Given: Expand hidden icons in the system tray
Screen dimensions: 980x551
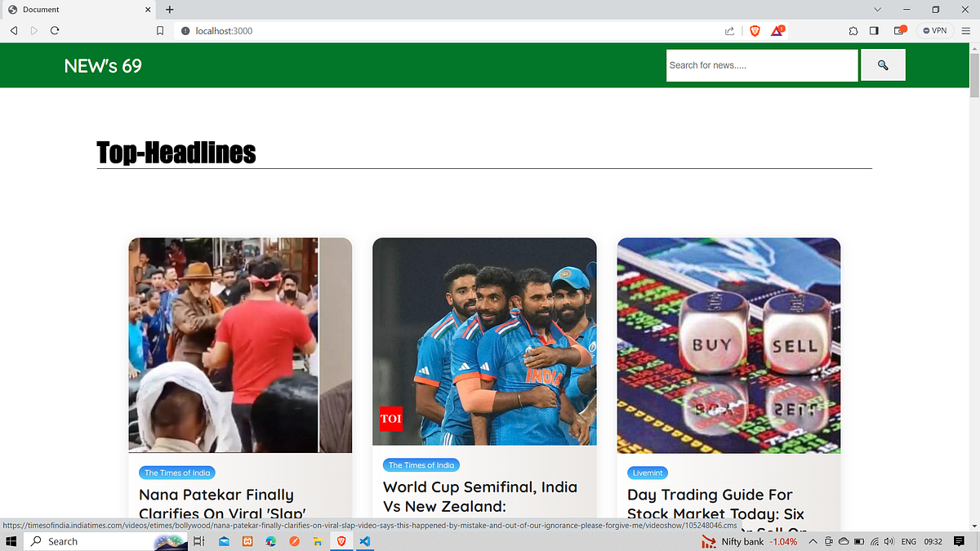Looking at the screenshot, I should tap(813, 541).
